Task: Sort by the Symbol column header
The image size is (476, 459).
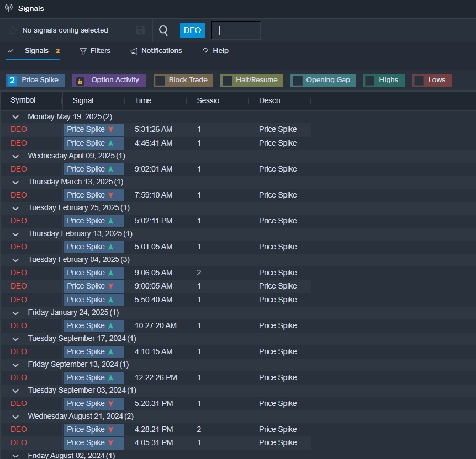Action: coord(23,100)
